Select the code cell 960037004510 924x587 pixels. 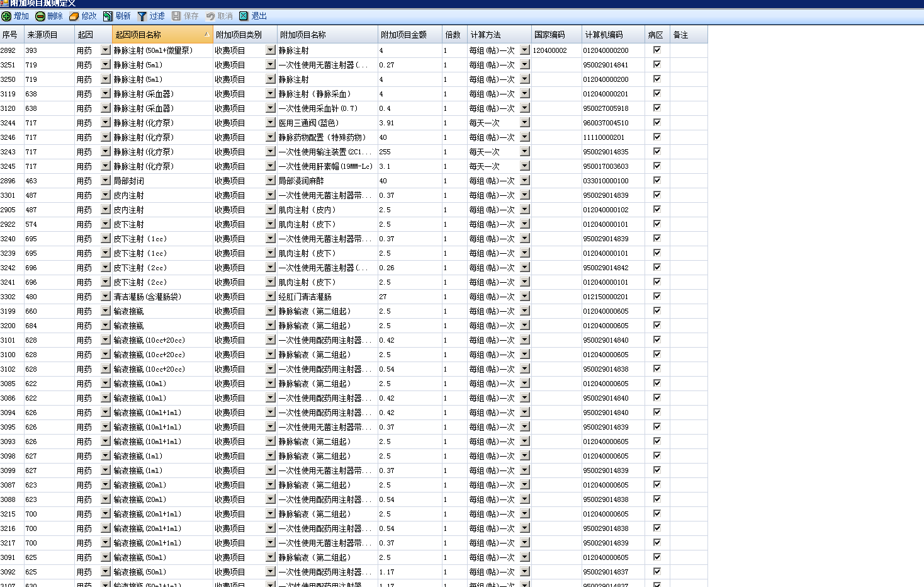tap(614, 123)
